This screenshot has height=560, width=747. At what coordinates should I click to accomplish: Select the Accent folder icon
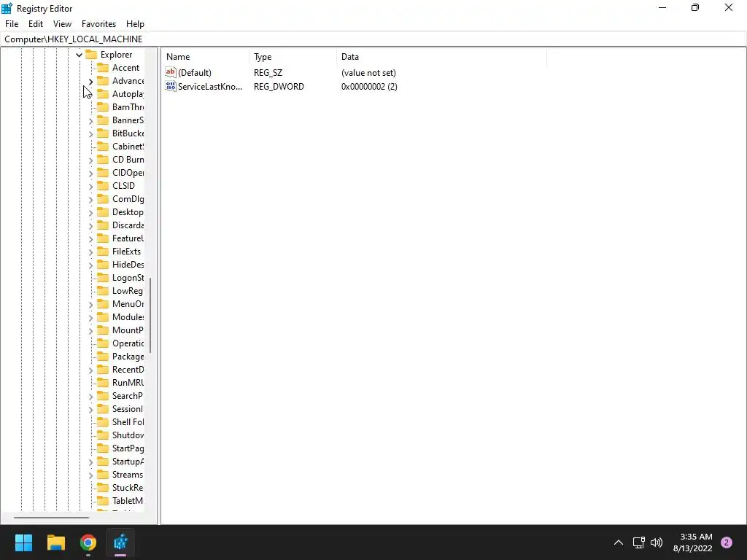(103, 68)
